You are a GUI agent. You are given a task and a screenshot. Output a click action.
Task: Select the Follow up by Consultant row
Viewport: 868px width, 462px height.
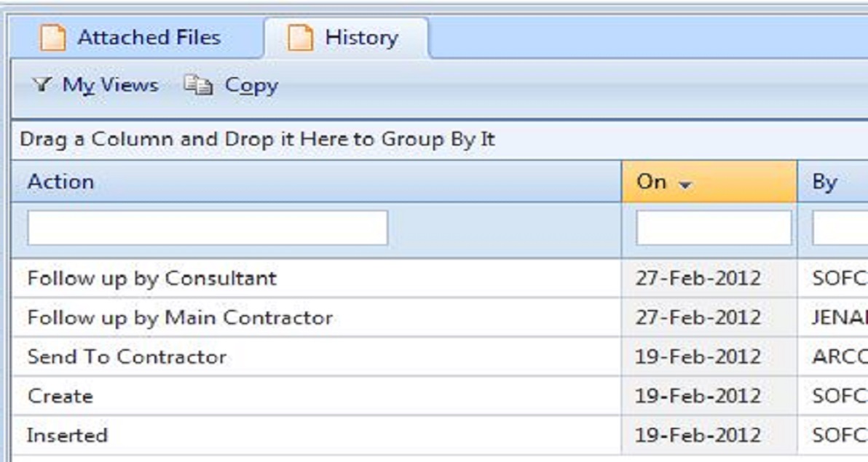151,278
